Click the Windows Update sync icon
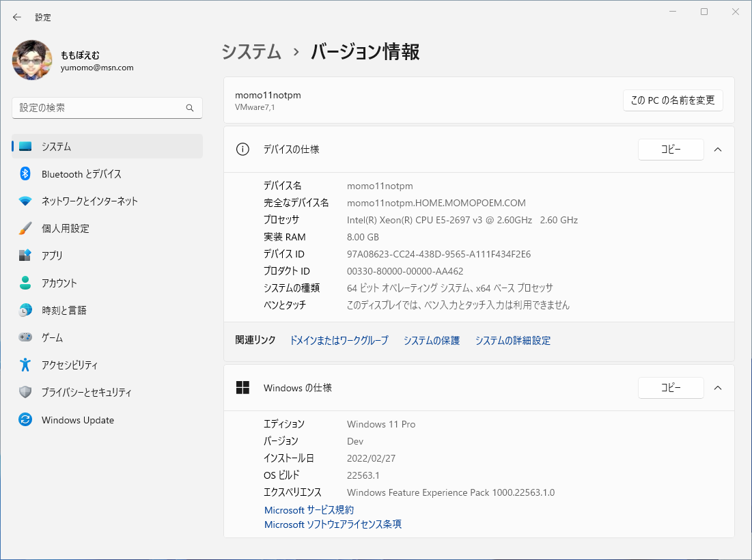 pos(25,419)
